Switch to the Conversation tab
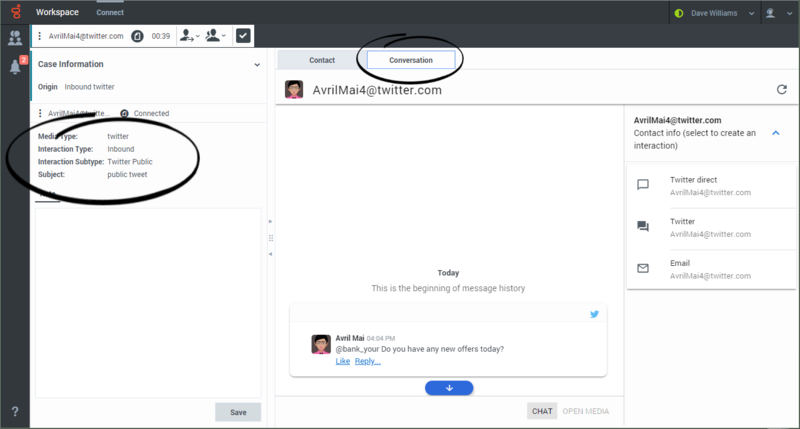Viewport: 800px width, 429px height. click(x=411, y=60)
